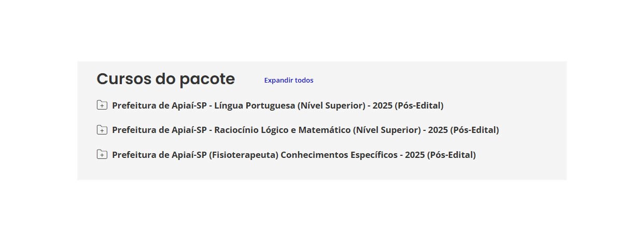
Task: Open the Portuguese language course row
Action: pos(277,105)
